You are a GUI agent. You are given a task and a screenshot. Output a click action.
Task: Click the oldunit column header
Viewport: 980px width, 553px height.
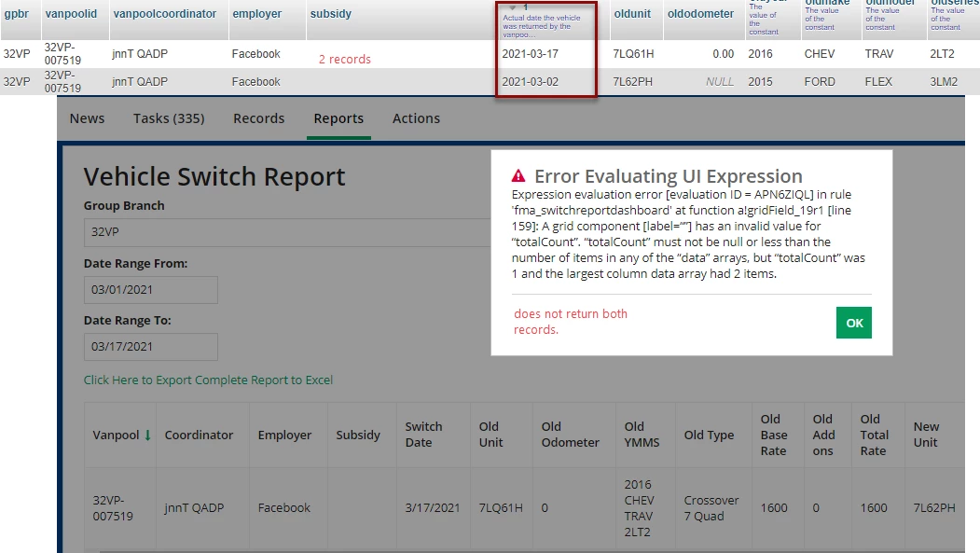pyautogui.click(x=632, y=14)
